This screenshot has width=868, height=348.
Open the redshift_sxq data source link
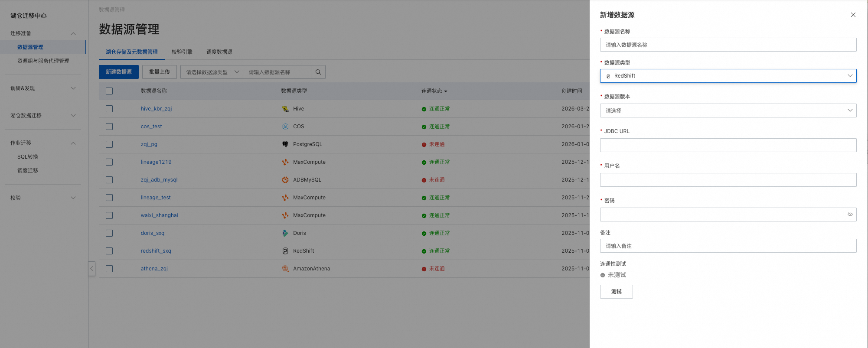[156, 251]
